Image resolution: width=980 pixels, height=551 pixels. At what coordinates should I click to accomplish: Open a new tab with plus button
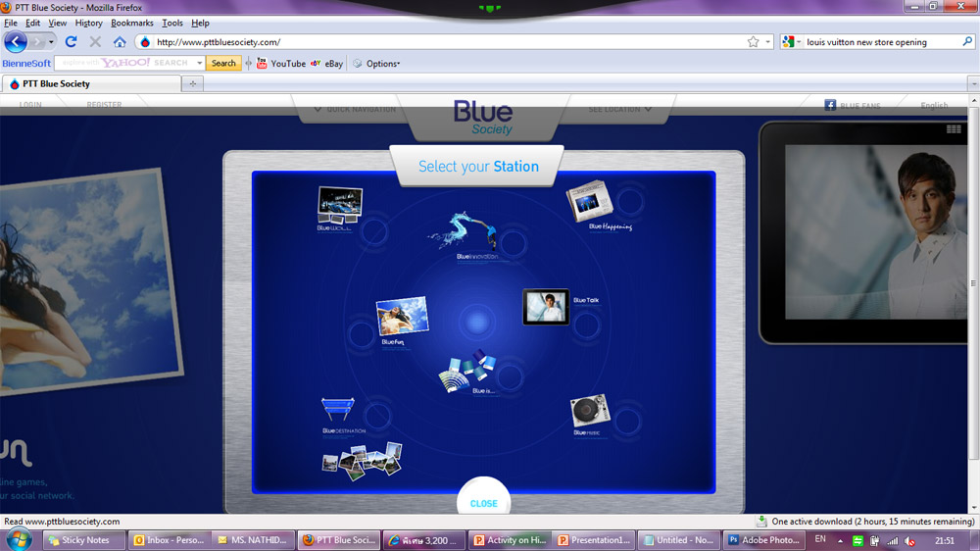coord(192,83)
